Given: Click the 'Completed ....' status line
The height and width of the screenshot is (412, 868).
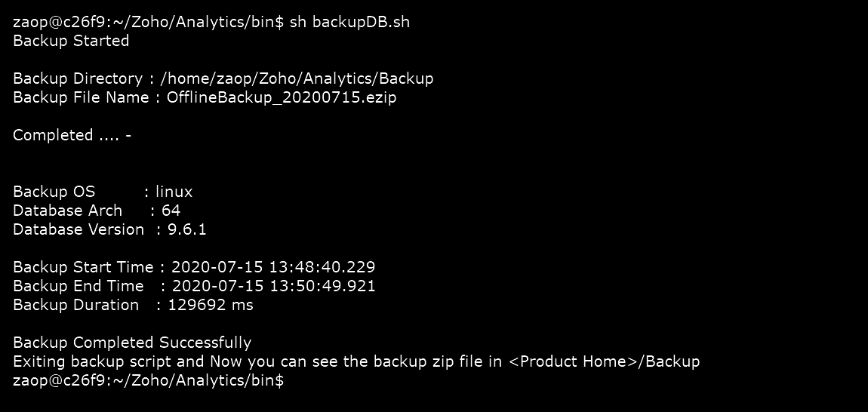Looking at the screenshot, I should [72, 135].
